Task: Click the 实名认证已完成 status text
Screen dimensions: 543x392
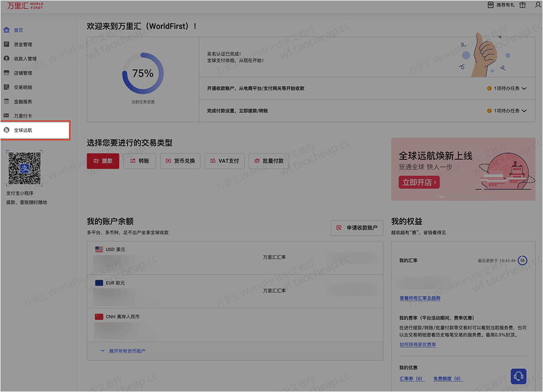Action: click(x=224, y=54)
